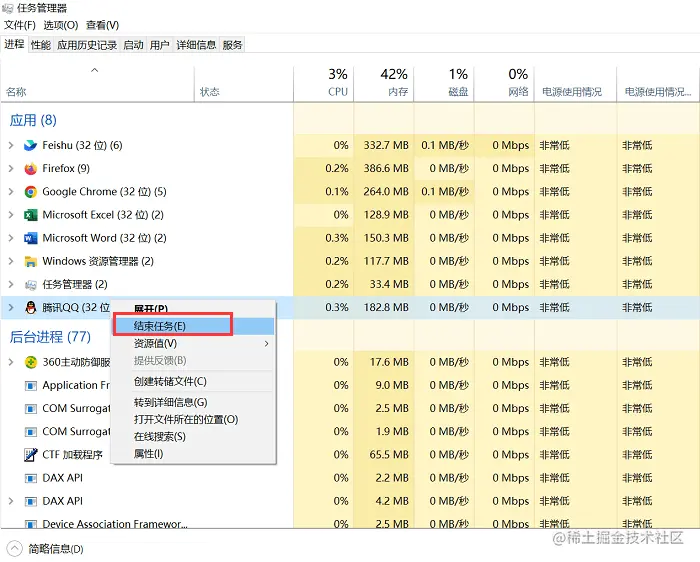Switch to the 服务 tab

click(232, 45)
